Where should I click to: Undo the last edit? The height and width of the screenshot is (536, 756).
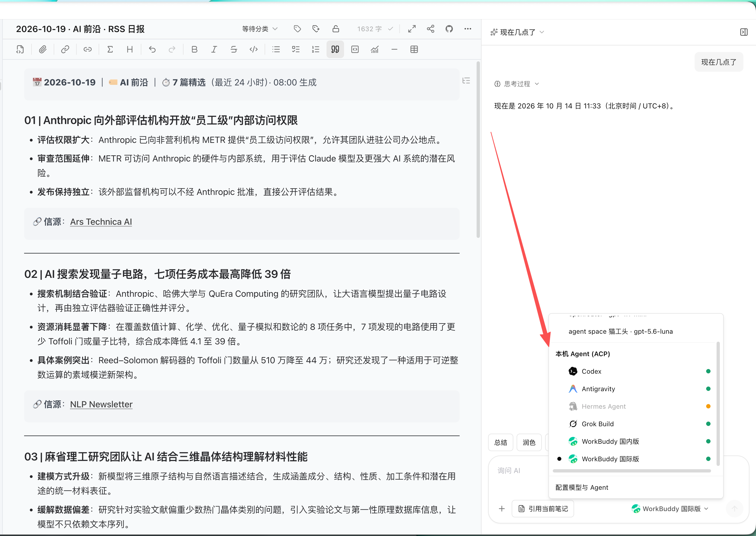pyautogui.click(x=152, y=50)
